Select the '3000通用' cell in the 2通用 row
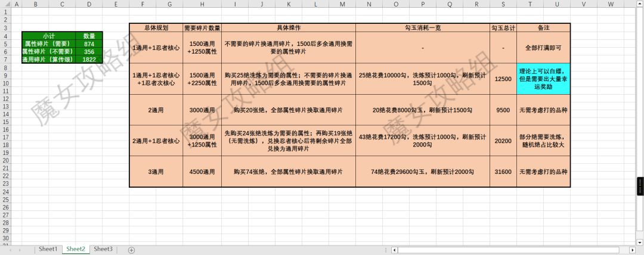The width and height of the screenshot is (644, 255). click(202, 110)
